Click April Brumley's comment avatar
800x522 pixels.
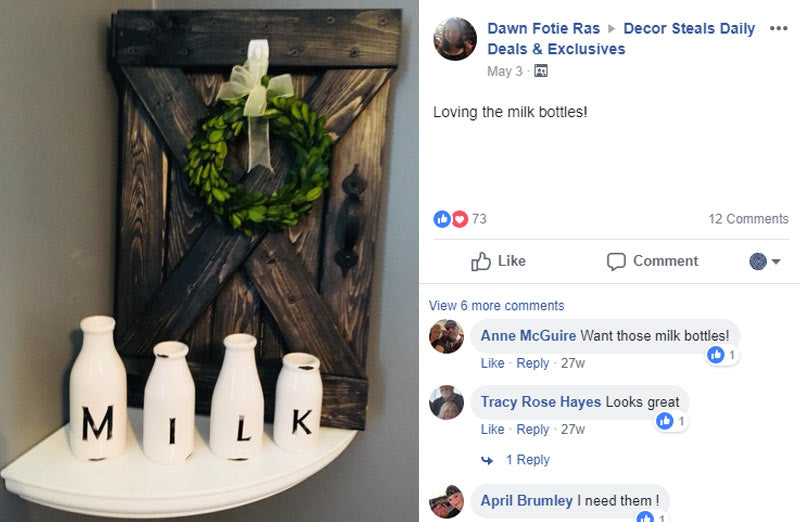tap(446, 500)
